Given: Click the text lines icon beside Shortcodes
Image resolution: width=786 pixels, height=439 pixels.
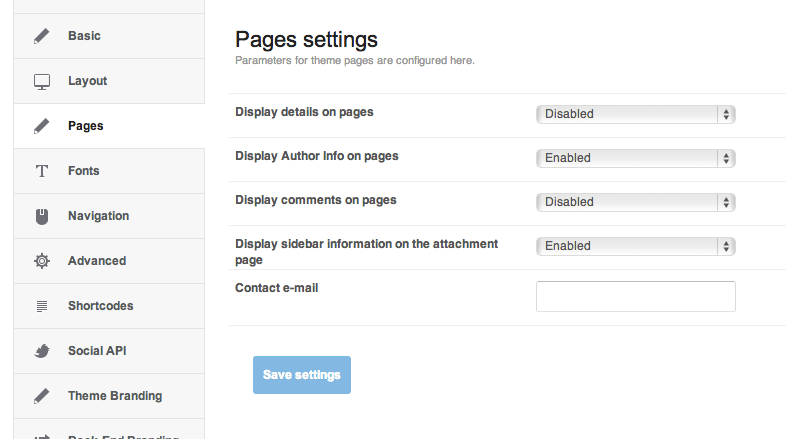Looking at the screenshot, I should click(x=42, y=306).
